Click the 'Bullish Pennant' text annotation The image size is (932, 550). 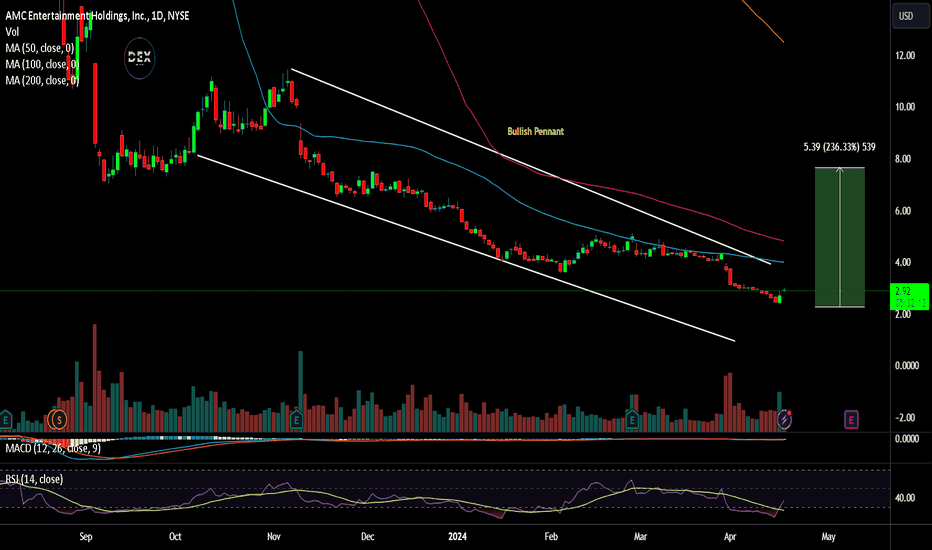536,131
